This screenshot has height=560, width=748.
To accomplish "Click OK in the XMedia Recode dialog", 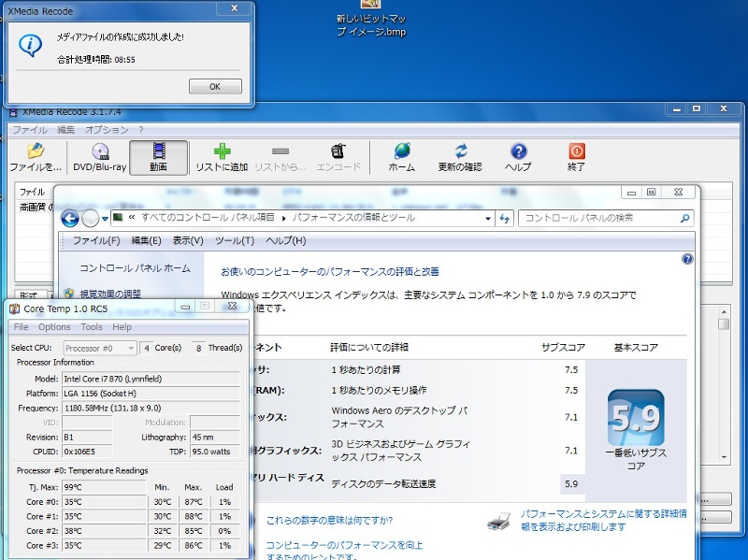I will point(215,86).
